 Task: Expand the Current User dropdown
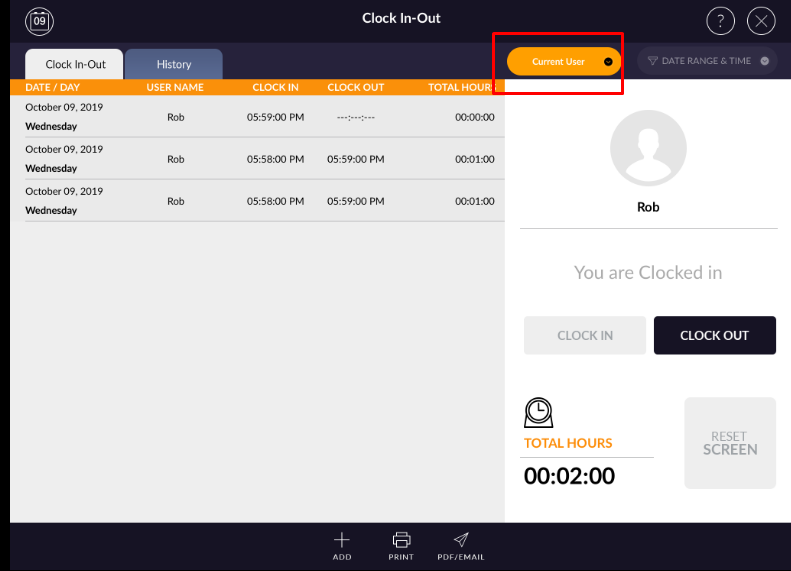point(564,61)
